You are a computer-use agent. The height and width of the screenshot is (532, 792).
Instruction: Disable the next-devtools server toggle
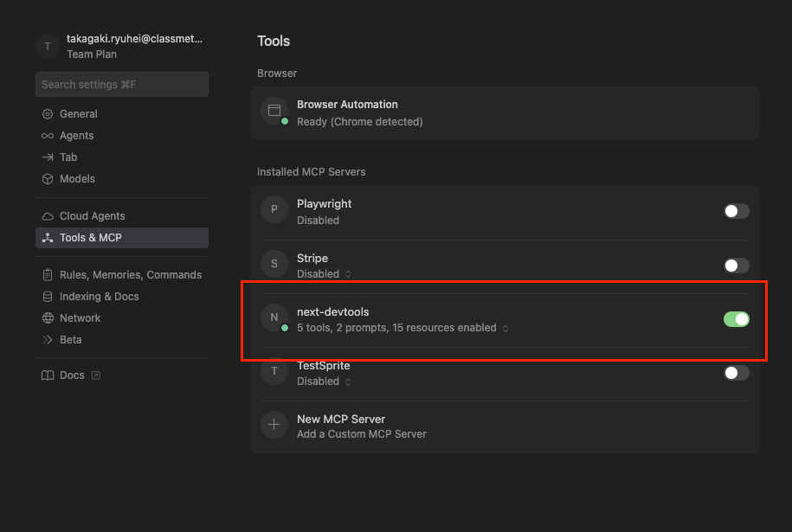736,319
